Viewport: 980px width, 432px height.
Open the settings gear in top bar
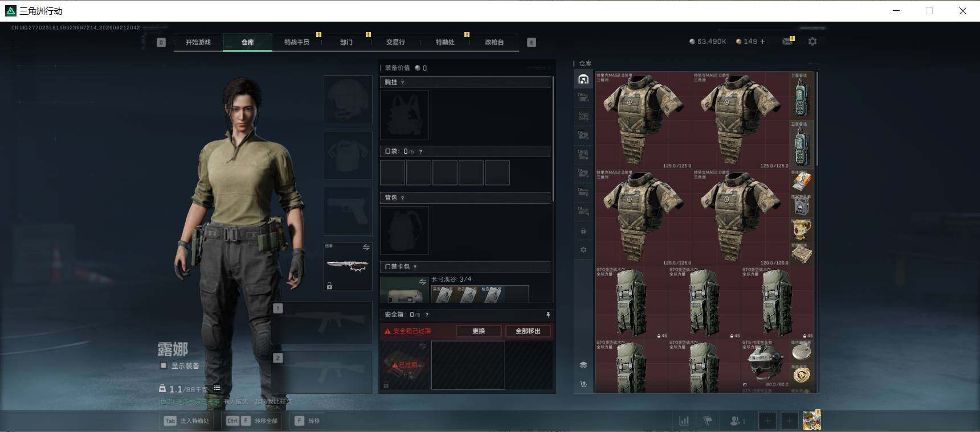[x=812, y=42]
